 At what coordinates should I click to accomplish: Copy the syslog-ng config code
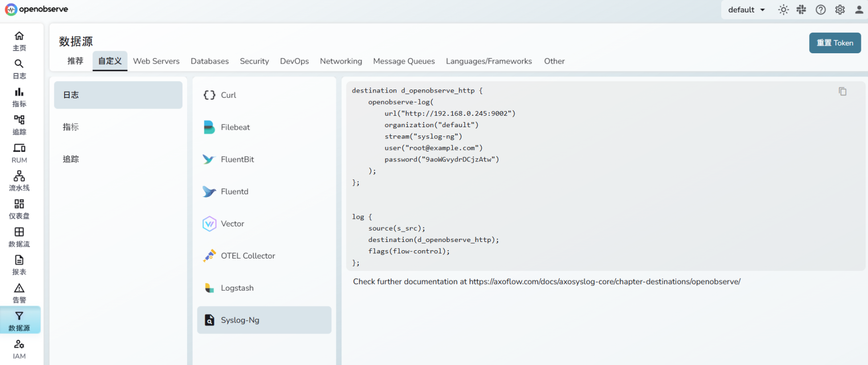842,92
